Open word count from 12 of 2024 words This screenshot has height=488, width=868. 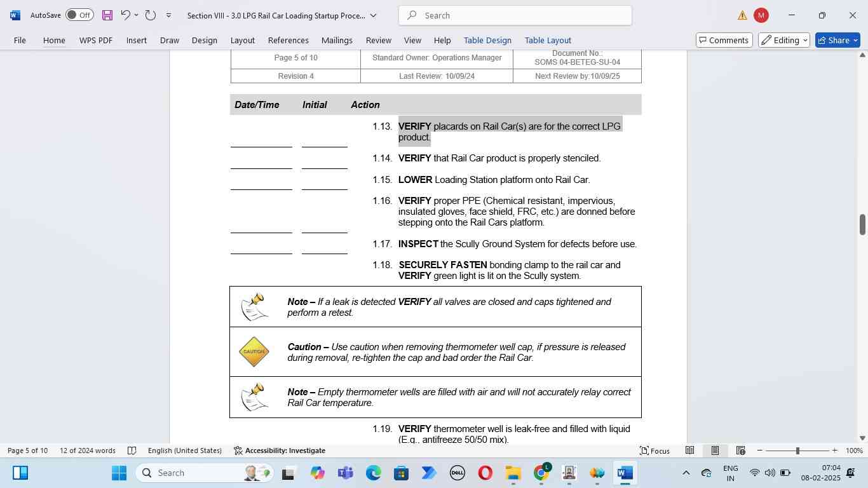click(x=88, y=451)
